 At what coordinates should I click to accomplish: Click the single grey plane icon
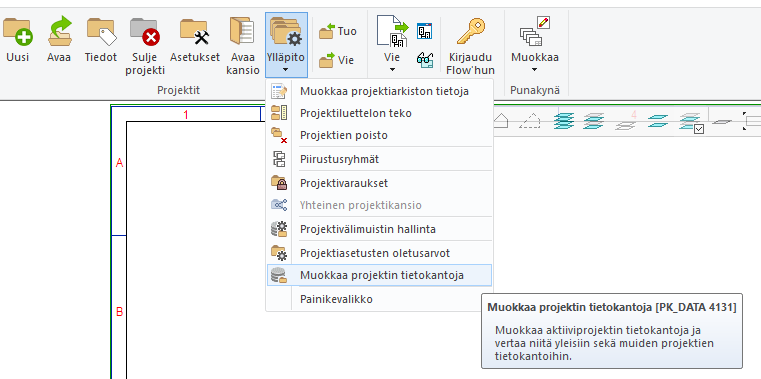[x=722, y=122]
